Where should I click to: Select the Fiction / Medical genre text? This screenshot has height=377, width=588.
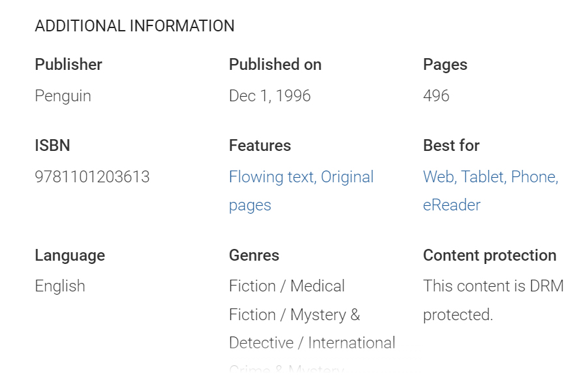click(286, 286)
